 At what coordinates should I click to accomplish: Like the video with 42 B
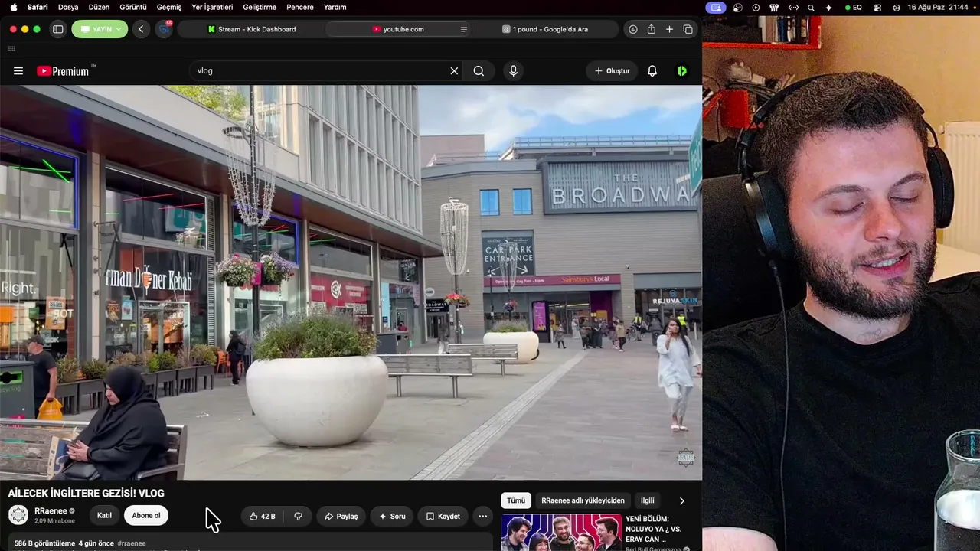[x=262, y=517]
